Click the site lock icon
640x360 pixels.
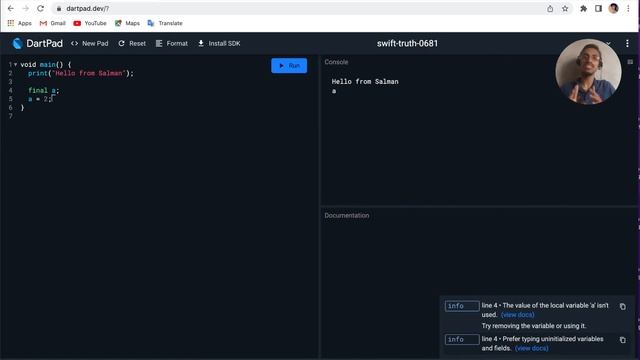(59, 9)
